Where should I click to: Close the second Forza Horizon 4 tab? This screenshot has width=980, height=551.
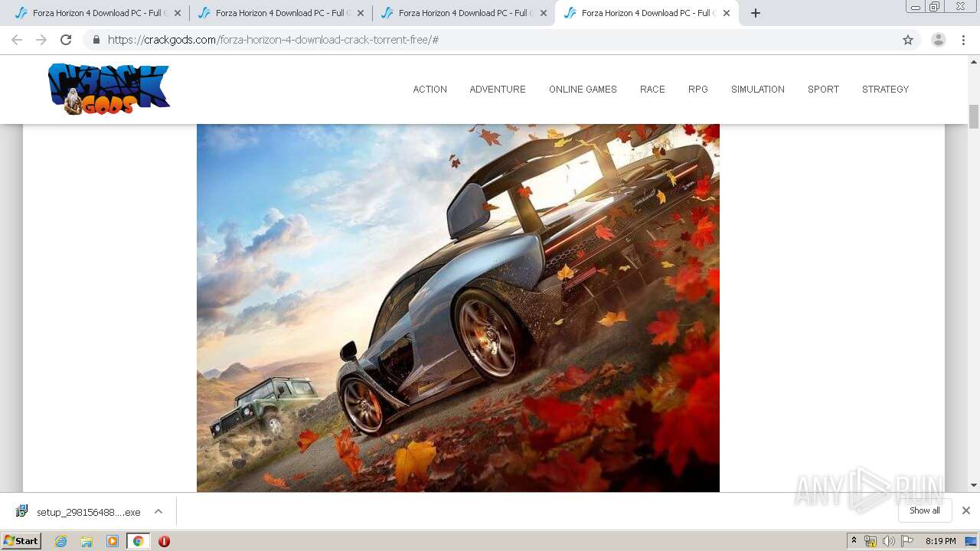(x=361, y=13)
